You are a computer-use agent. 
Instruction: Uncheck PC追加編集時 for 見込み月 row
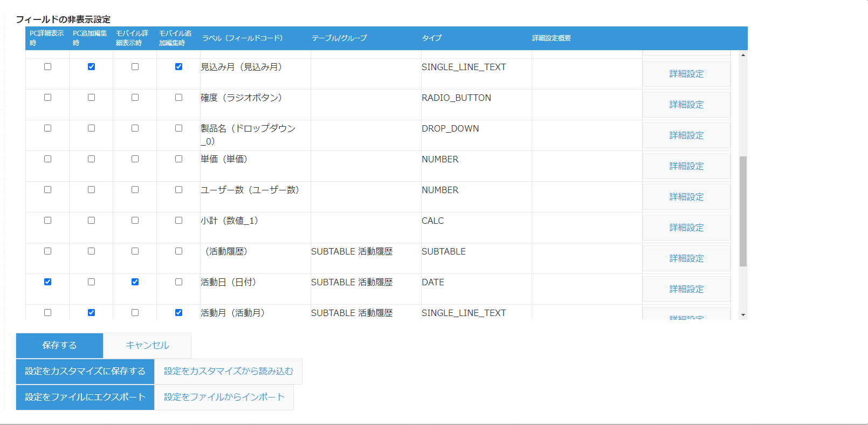[91, 67]
